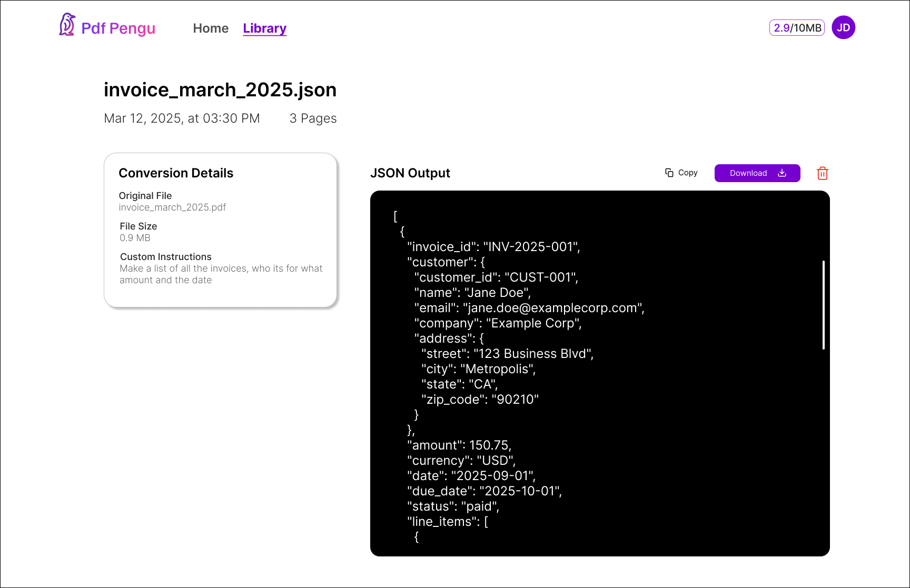Click the Conversion Details heading
910x588 pixels.
point(176,173)
